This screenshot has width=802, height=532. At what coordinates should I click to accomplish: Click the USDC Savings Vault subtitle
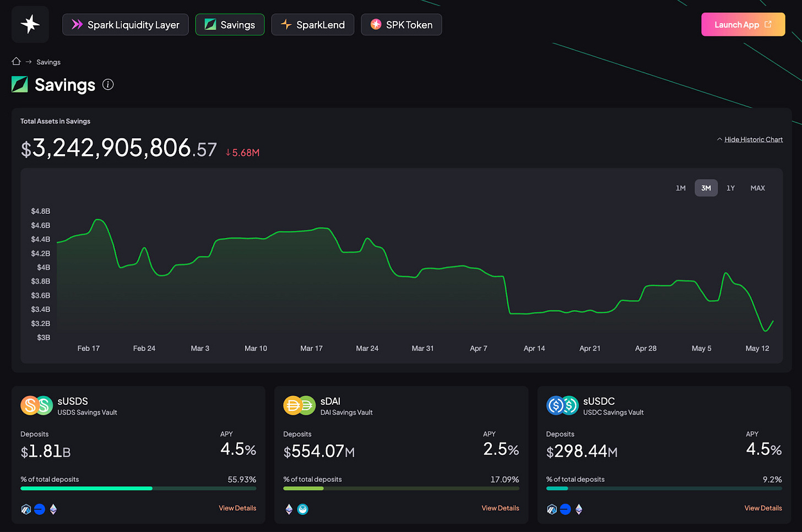[613, 412]
